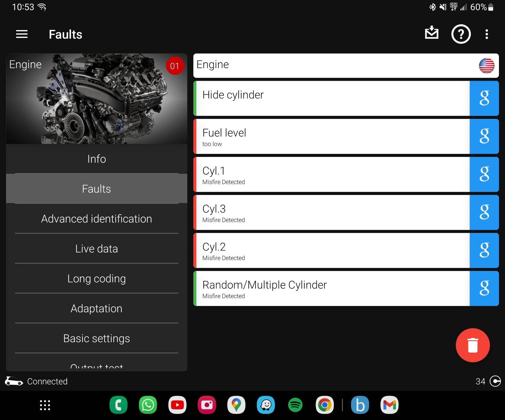Open Advanced identification section
The height and width of the screenshot is (420, 505).
point(96,219)
